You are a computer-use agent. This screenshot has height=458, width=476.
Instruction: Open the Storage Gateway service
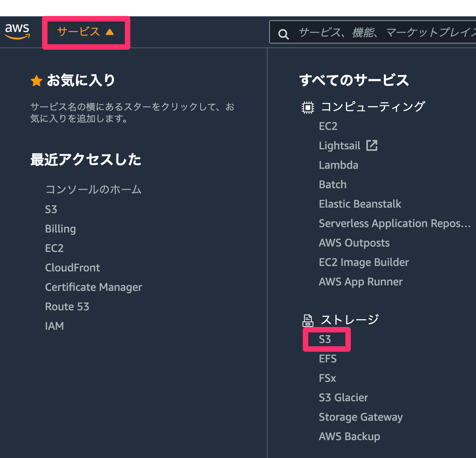(x=360, y=417)
